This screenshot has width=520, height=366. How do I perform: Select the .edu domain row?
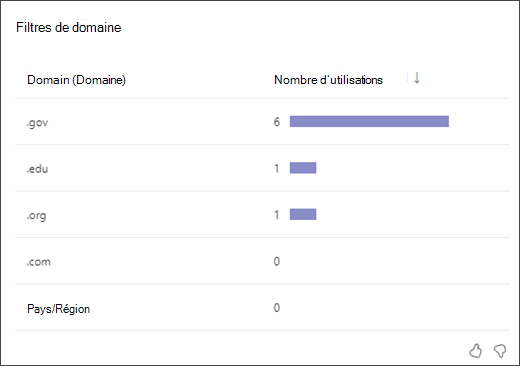coord(262,168)
